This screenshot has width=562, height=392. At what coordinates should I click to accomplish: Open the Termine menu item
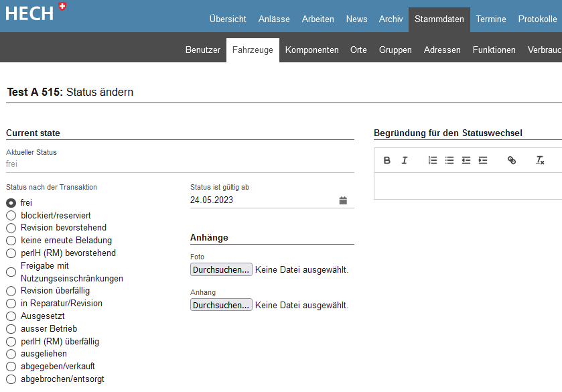(491, 19)
